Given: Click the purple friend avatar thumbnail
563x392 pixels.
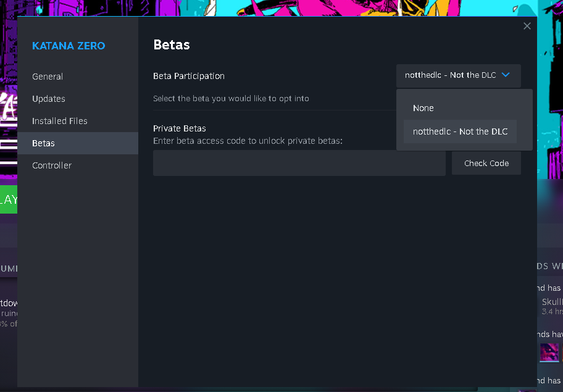Looking at the screenshot, I should (x=549, y=352).
